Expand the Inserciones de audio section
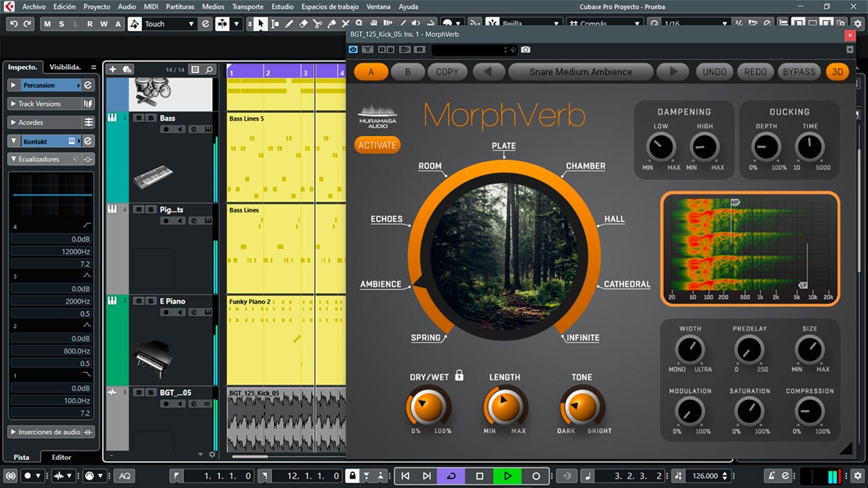The image size is (868, 488). pos(14,432)
